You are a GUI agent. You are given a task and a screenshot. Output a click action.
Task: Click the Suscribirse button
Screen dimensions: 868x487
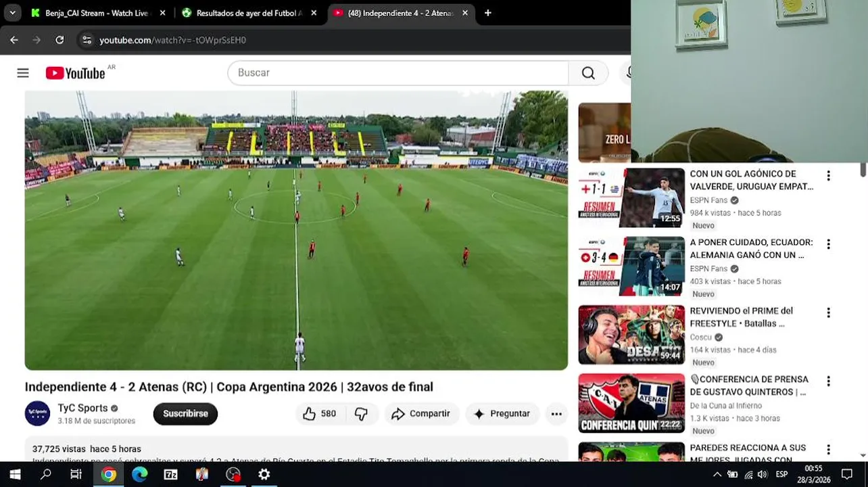(x=185, y=413)
